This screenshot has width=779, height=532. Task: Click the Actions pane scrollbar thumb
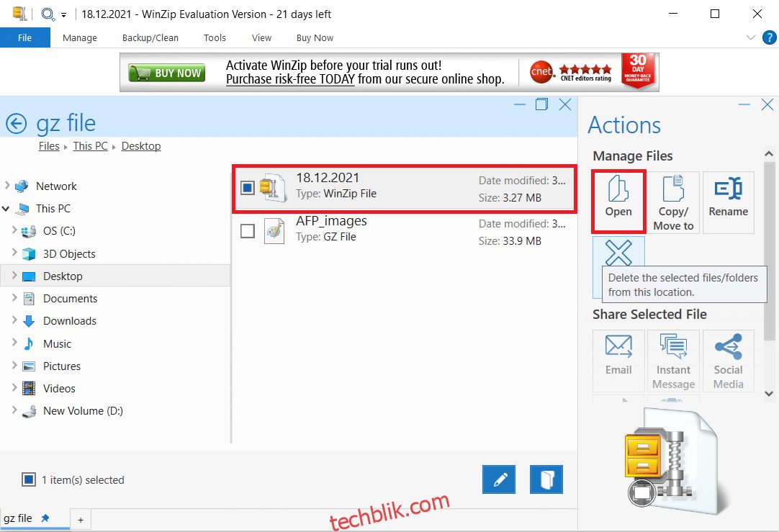click(769, 251)
